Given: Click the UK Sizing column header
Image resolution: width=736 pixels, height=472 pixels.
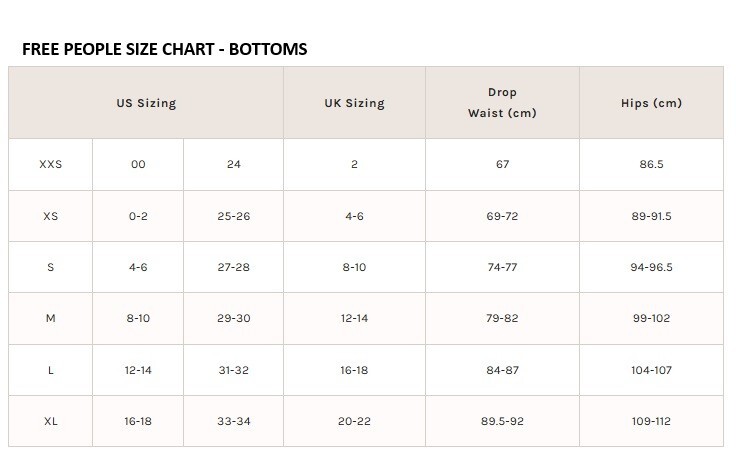Looking at the screenshot, I should point(354,103).
